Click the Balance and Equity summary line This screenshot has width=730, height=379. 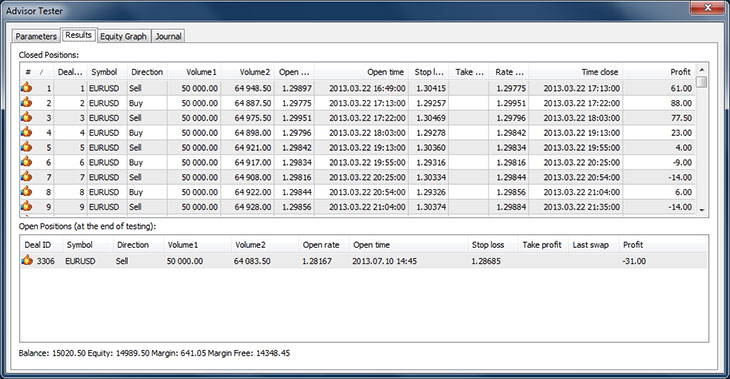[154, 353]
